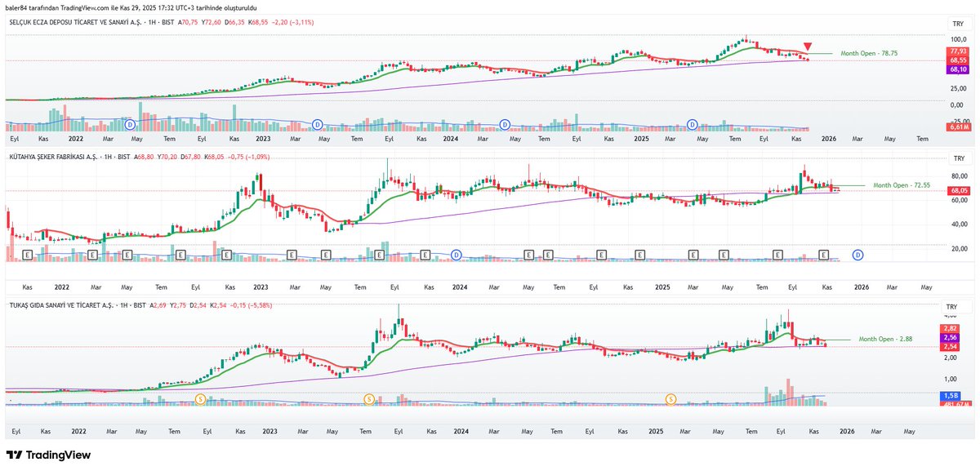The height and width of the screenshot is (471, 980).
Task: Click the red 77,93 price label
Action: coord(957,51)
